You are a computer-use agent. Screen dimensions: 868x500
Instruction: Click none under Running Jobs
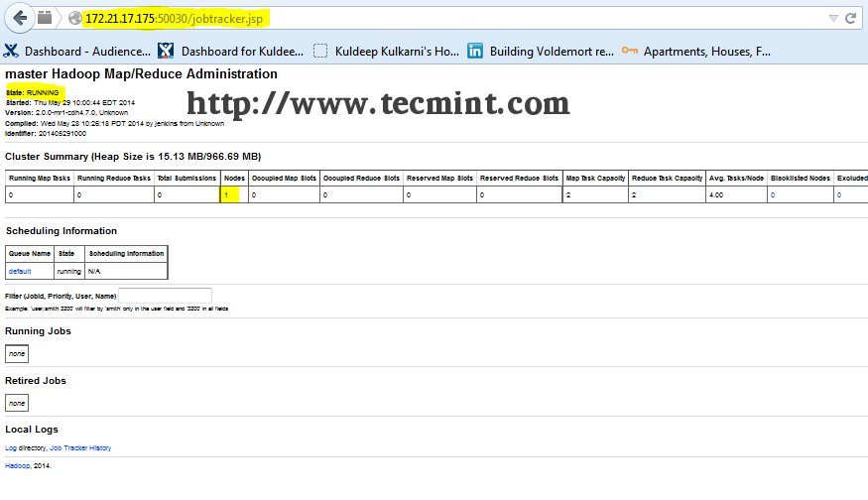pos(17,354)
